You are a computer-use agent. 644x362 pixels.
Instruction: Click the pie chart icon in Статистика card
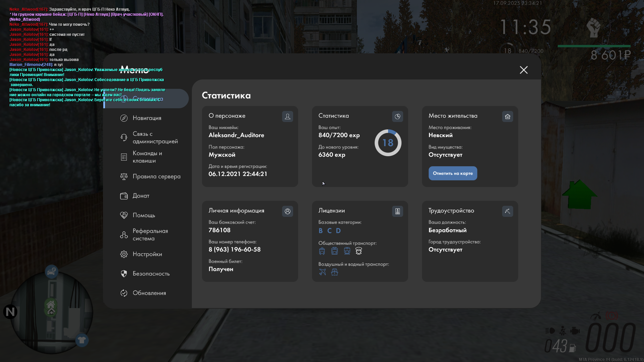[x=397, y=116]
